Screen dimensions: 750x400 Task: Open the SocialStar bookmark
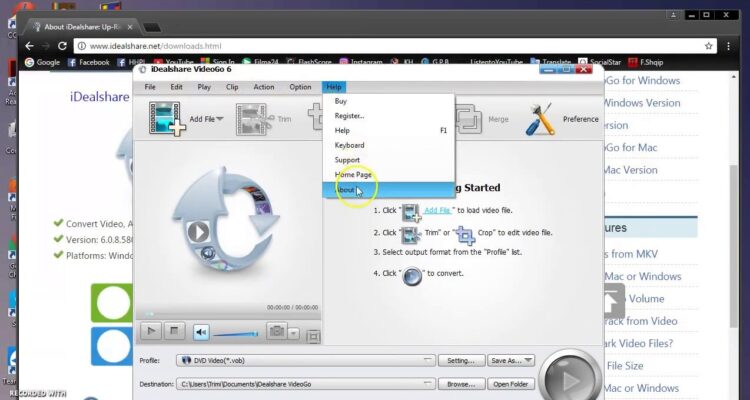(x=599, y=62)
